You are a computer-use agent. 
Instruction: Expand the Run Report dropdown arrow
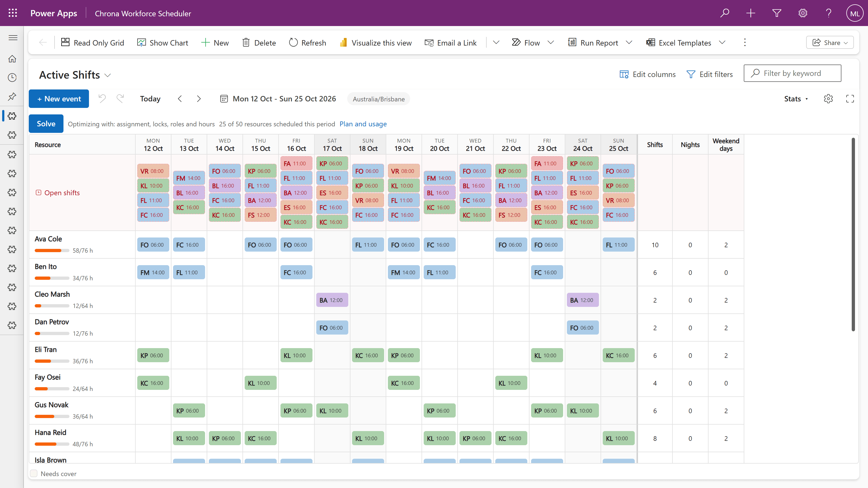629,43
